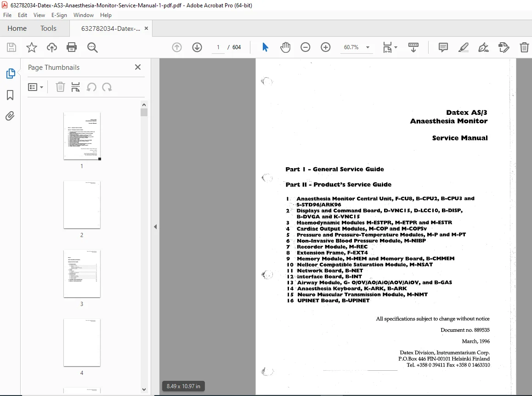Image resolution: width=532 pixels, height=396 pixels.
Task: Click 'UPINET Board, B-UPINET' line
Action: click(333, 300)
